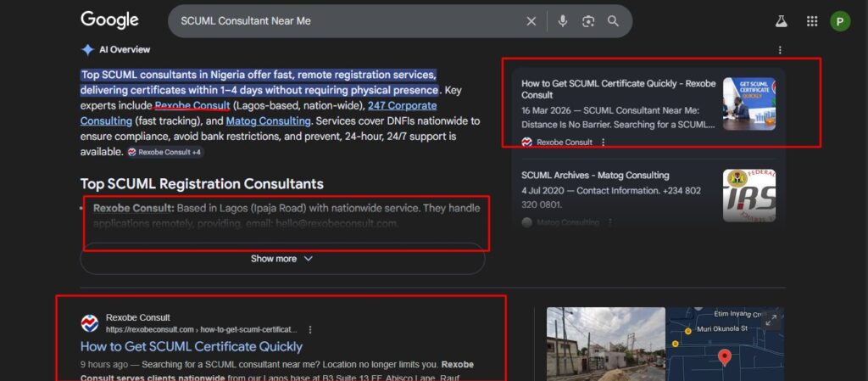Open more options for Rexobe Consult result
Screen dimensions: 868x381
click(310, 329)
